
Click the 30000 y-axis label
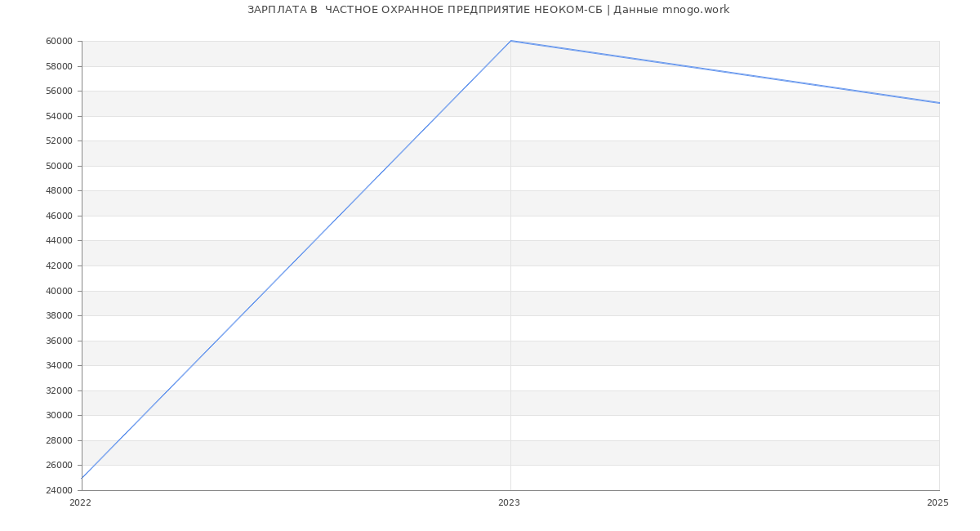(59, 415)
